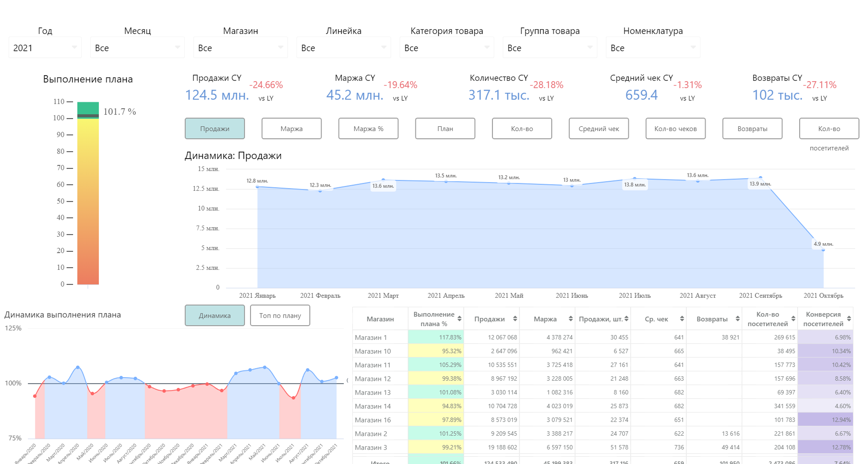The width and height of the screenshot is (868, 464).
Task: Sort table by Маржа column arrows
Action: (571, 319)
